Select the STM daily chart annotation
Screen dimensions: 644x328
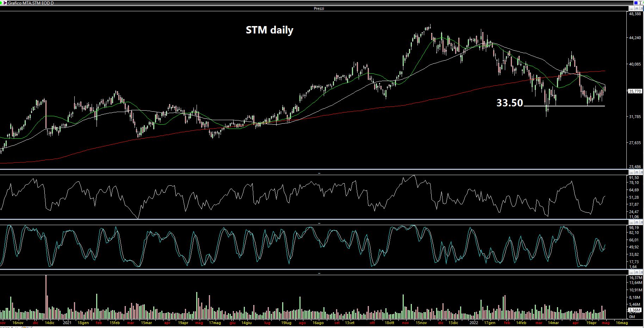[270, 30]
